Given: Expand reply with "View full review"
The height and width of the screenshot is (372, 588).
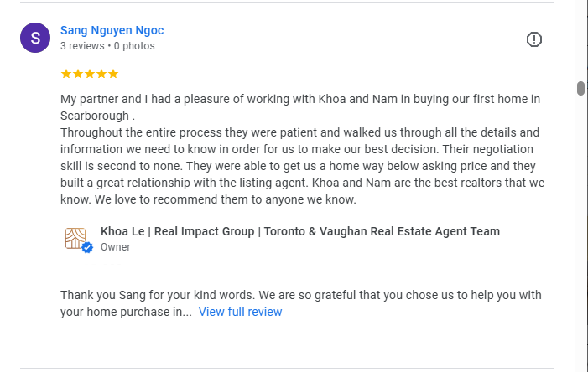Looking at the screenshot, I should click(x=240, y=312).
